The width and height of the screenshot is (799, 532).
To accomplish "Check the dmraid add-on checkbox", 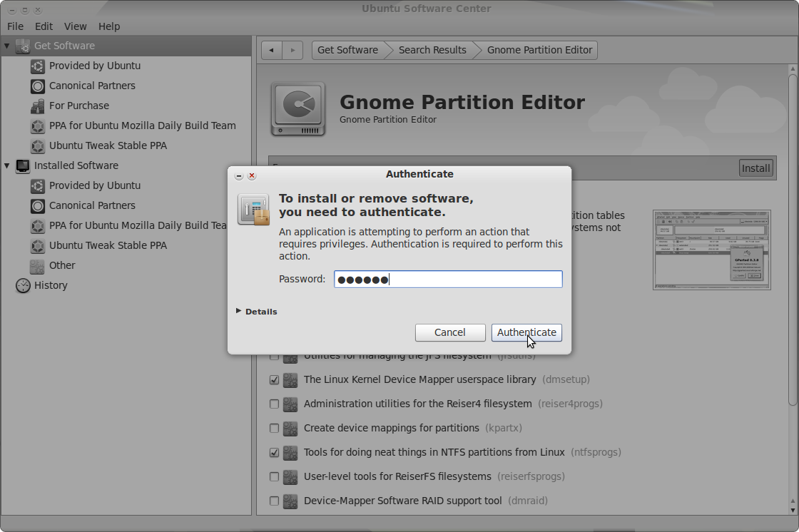I will point(274,501).
